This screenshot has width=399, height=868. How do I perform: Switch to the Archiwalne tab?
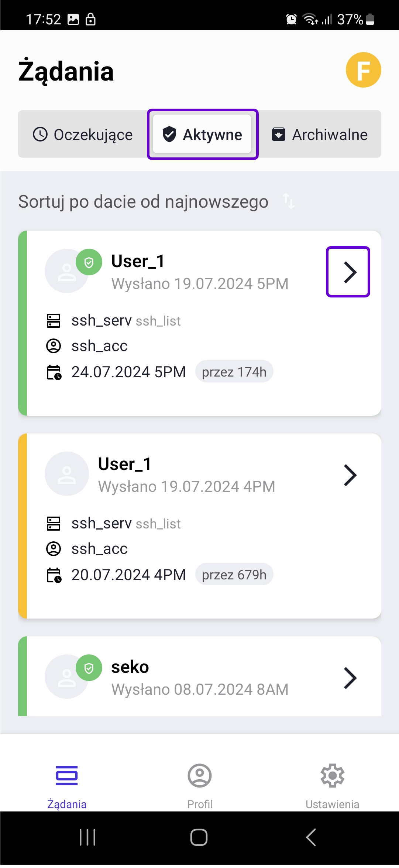(320, 135)
